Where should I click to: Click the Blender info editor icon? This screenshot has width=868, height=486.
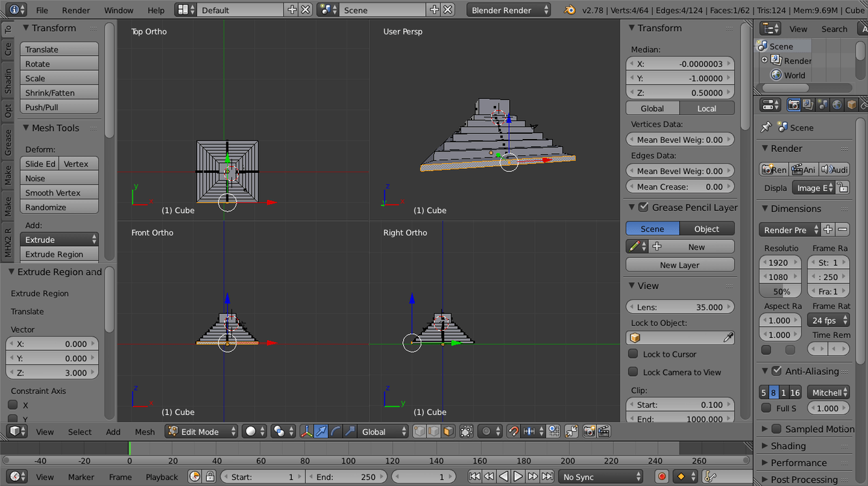point(14,10)
